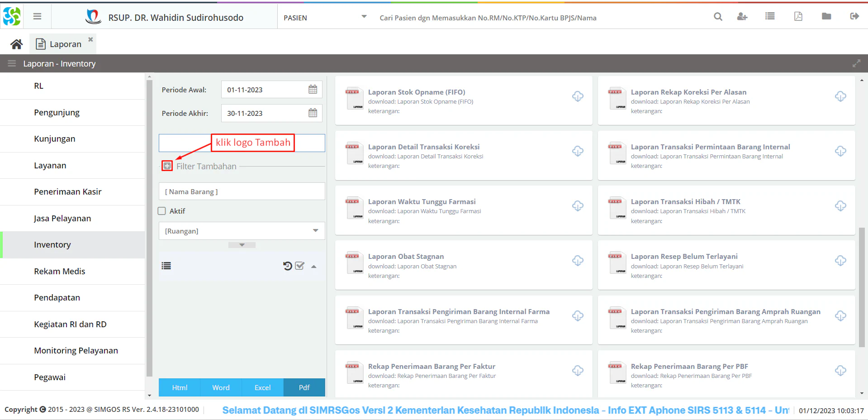Download Laporan Detail Transaksi Koreksi cloud icon
Image resolution: width=868 pixels, height=420 pixels.
578,151
